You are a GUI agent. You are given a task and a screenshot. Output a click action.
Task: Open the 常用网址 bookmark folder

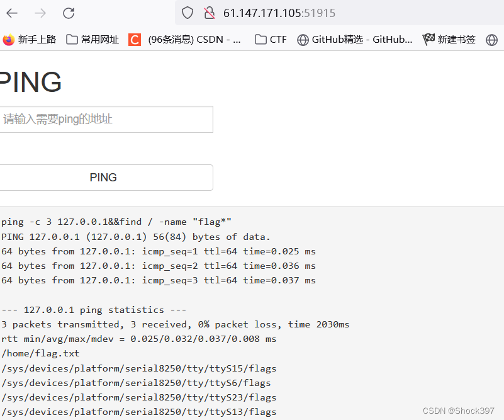click(x=92, y=40)
